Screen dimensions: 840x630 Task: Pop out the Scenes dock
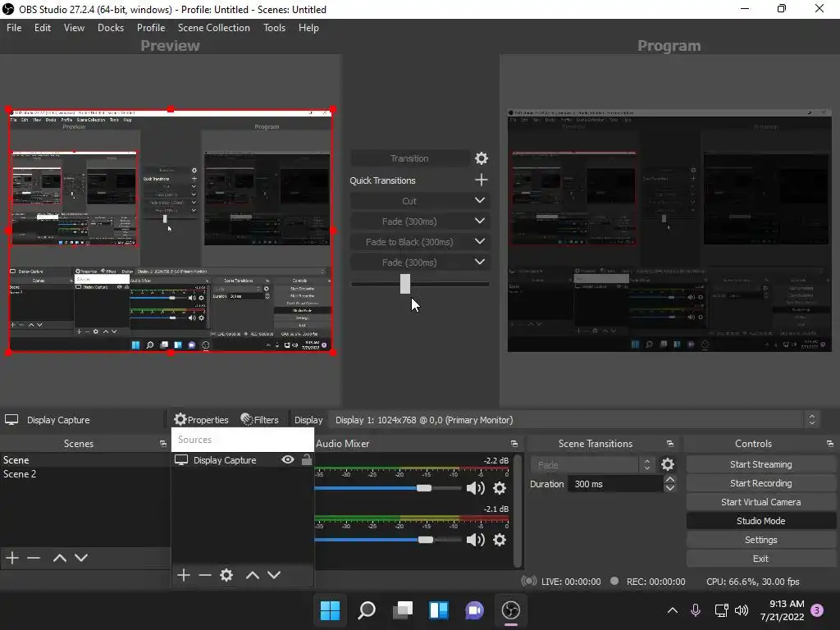[x=163, y=444]
